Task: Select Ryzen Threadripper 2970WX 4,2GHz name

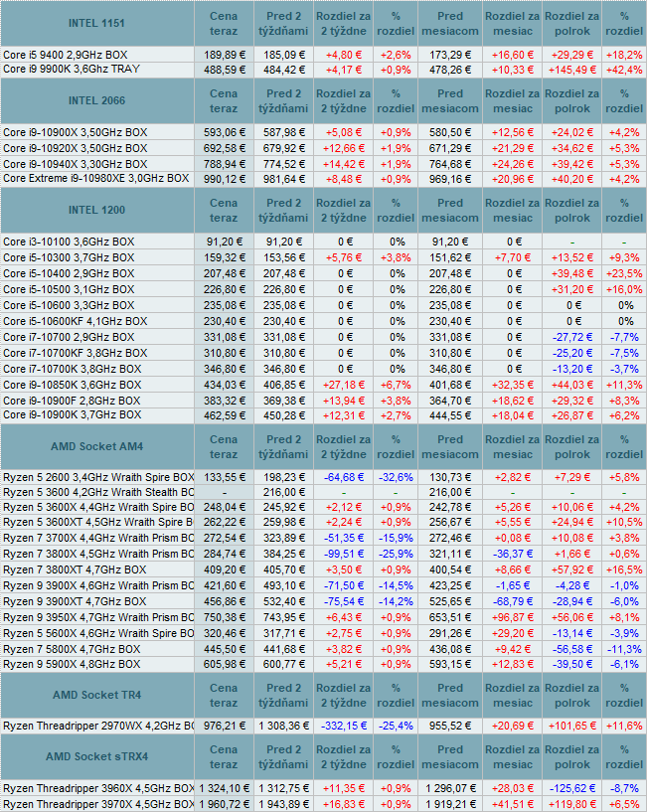Action: [98, 727]
